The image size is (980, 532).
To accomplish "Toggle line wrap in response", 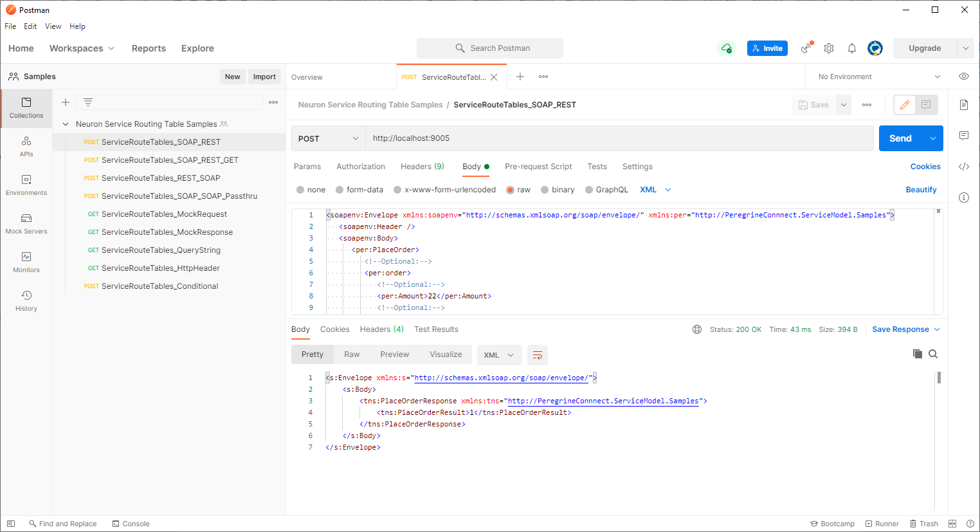I will tap(538, 355).
